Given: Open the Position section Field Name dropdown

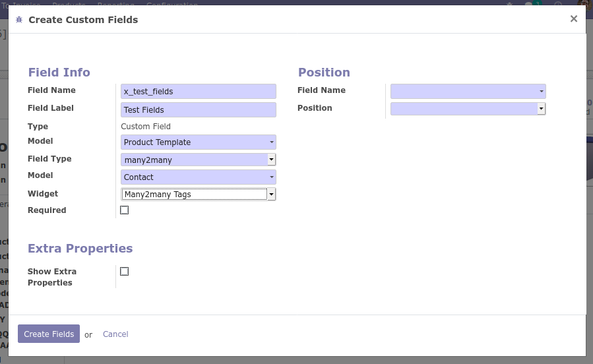Looking at the screenshot, I should click(x=468, y=92).
